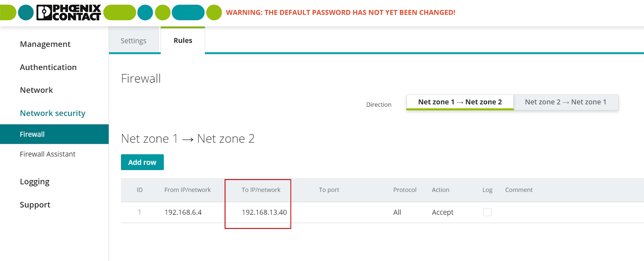Edit the To IP 192.168.13.40 field
The height and width of the screenshot is (261, 644).
pos(264,212)
